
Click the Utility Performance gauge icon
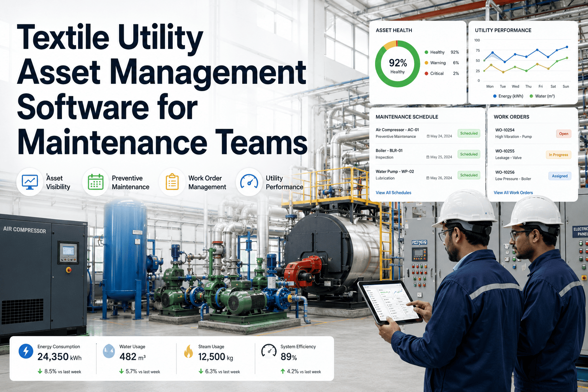[249, 182]
